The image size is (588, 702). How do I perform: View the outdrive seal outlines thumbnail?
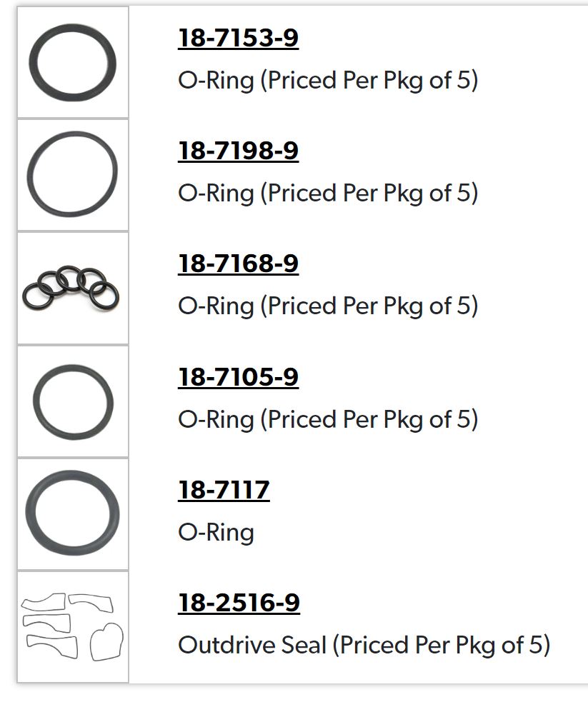pos(73,627)
